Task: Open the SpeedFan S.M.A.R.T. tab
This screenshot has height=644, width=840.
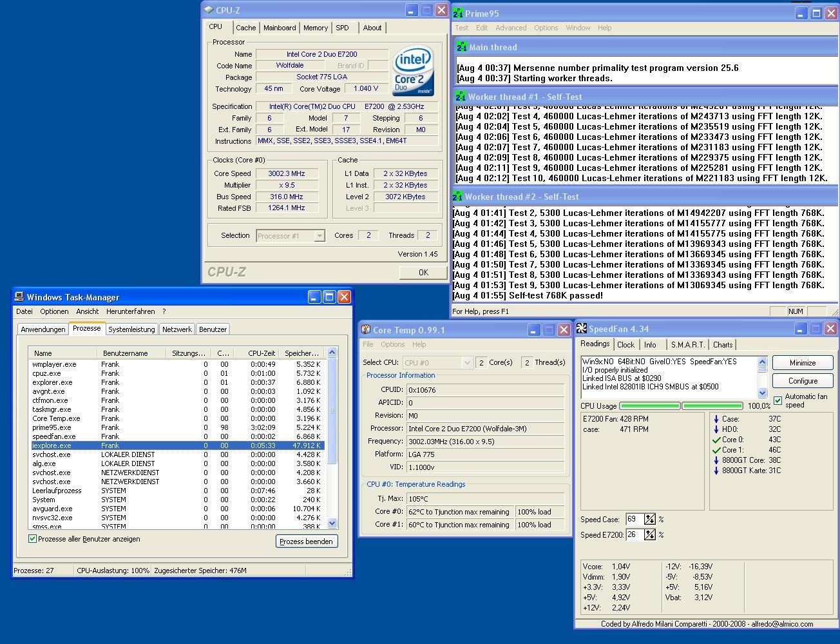Action: coord(687,345)
